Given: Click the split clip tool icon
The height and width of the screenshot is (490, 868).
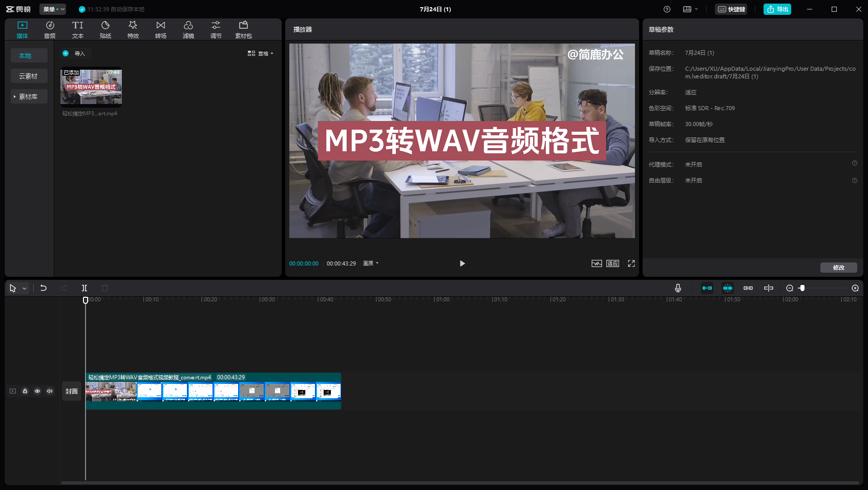Looking at the screenshot, I should (84, 288).
